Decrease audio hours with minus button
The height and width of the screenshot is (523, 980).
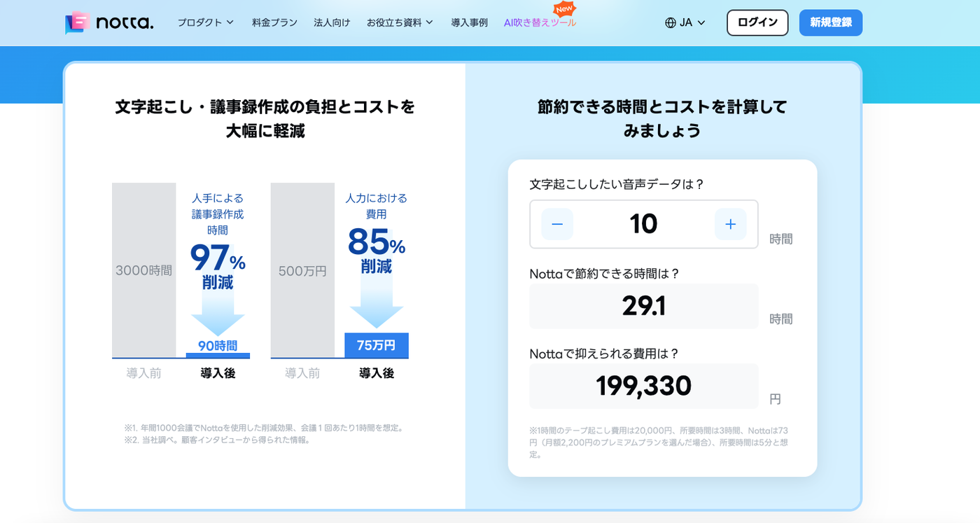point(557,224)
